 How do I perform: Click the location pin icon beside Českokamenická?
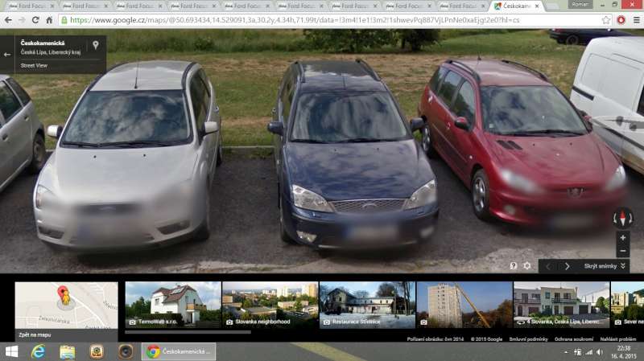(x=96, y=46)
